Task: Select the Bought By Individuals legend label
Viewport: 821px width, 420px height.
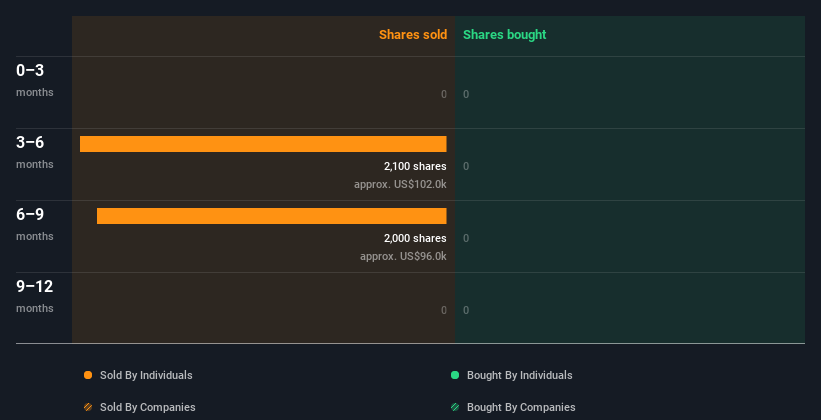Action: [519, 375]
